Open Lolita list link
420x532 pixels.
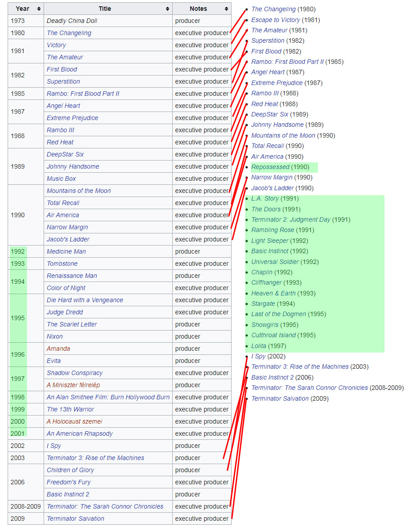(x=259, y=346)
